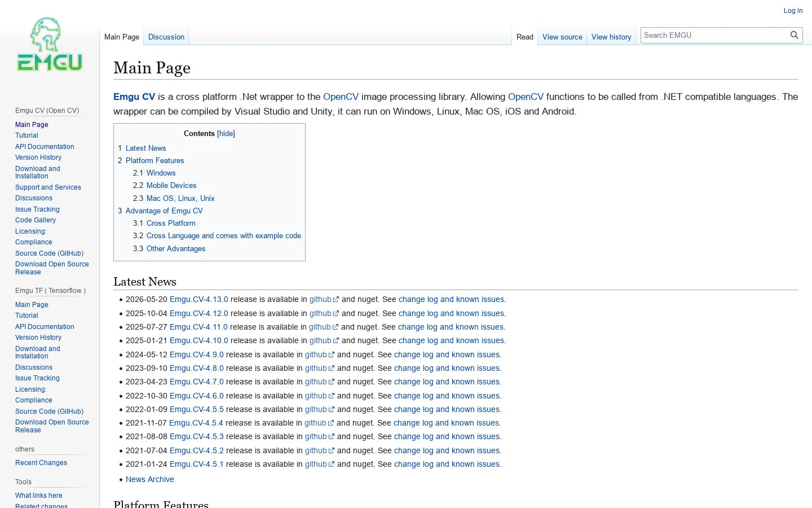Open the News Archive link
The image size is (812, 508).
click(x=150, y=480)
